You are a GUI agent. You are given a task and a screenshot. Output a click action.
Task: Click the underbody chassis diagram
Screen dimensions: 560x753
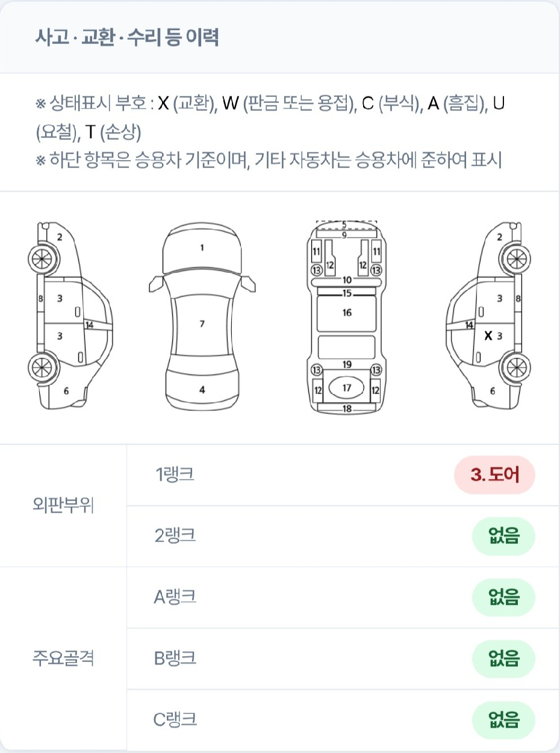coord(346,317)
